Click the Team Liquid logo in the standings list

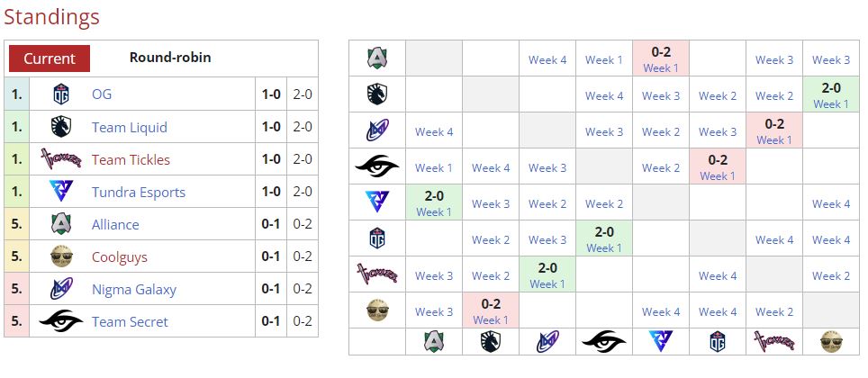pyautogui.click(x=61, y=127)
